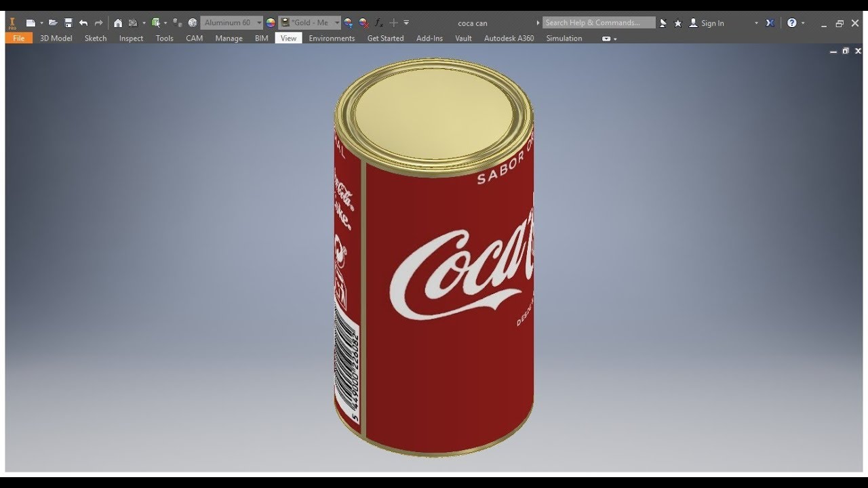This screenshot has height=488, width=868.
Task: Minimize the coca can document window
Action: [x=834, y=51]
